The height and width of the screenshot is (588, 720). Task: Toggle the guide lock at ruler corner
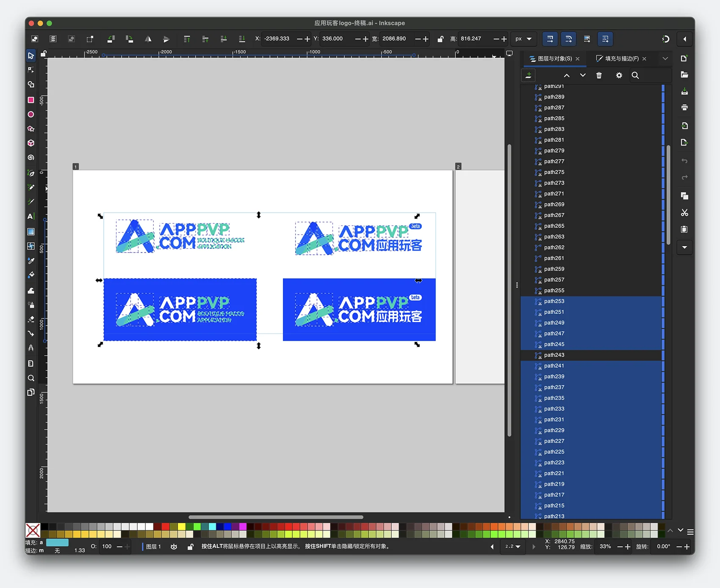point(43,54)
